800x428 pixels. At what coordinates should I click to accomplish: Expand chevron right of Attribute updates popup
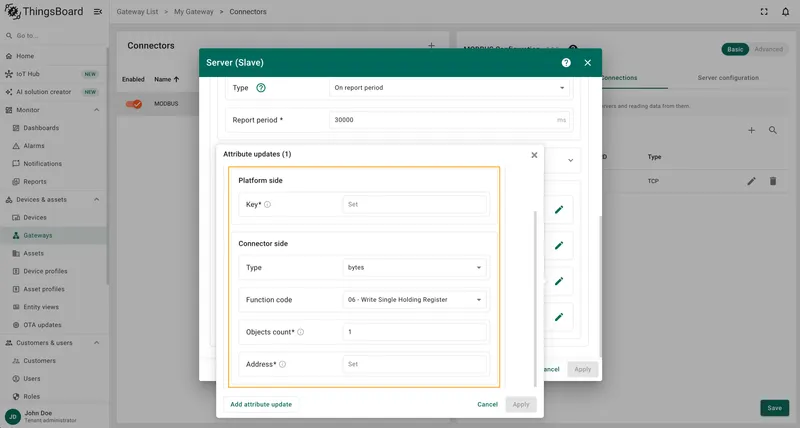[x=570, y=160]
